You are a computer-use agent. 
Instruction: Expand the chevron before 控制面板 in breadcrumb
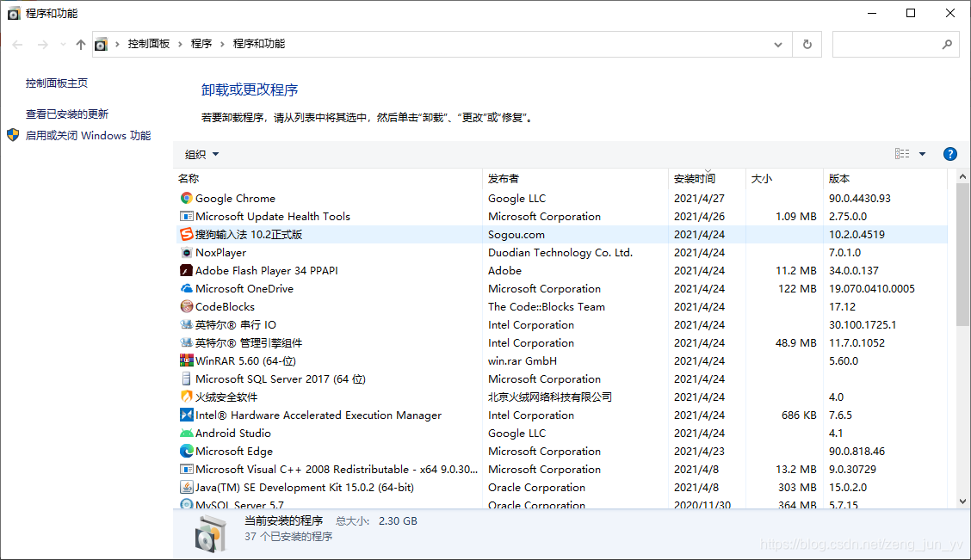tap(117, 44)
